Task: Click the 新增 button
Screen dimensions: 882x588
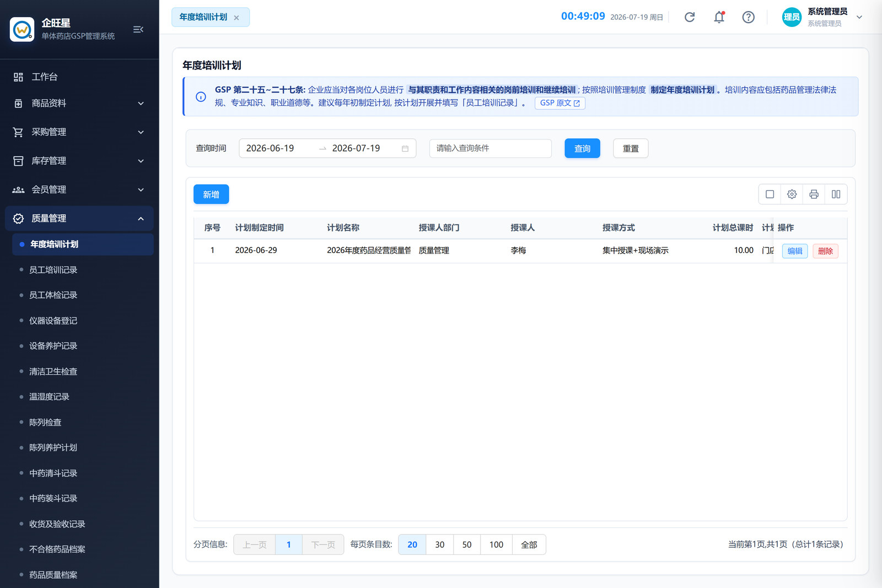Action: (x=211, y=194)
